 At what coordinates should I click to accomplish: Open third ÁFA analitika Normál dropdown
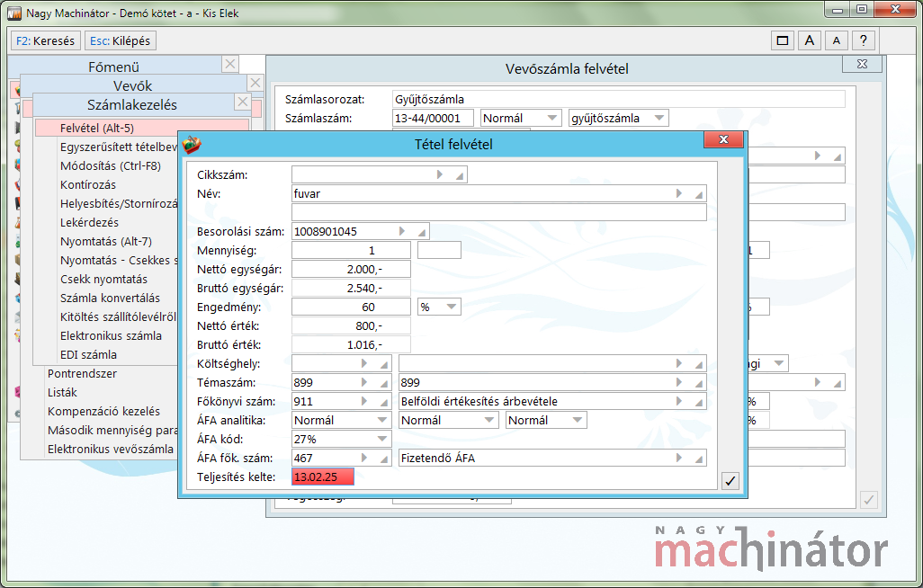[578, 420]
